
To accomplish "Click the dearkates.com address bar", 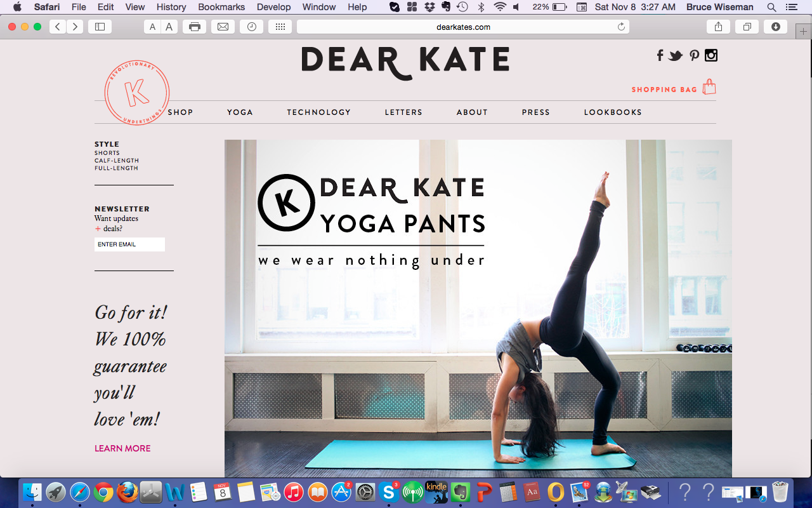I will [x=463, y=27].
